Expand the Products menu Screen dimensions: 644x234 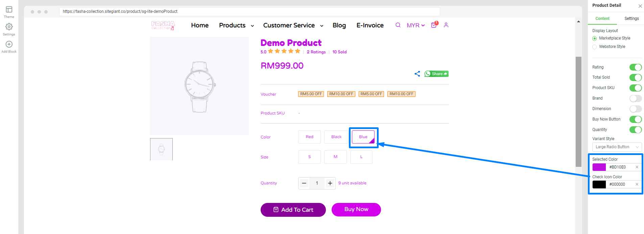(236, 25)
